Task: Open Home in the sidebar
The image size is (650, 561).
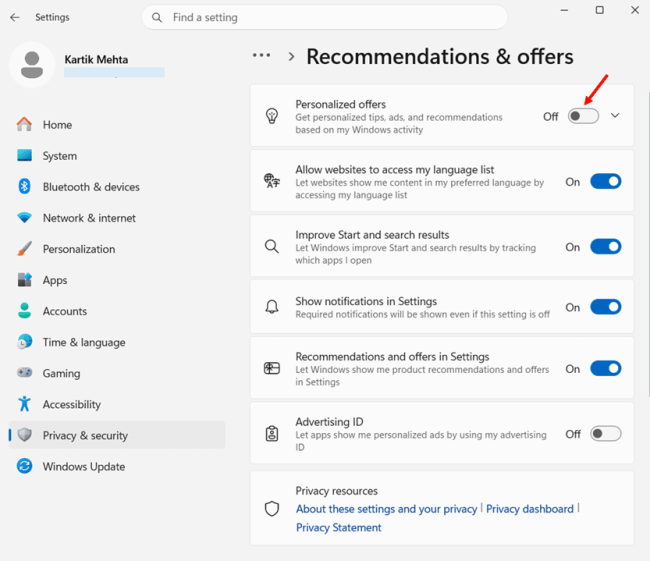Action: [117, 124]
